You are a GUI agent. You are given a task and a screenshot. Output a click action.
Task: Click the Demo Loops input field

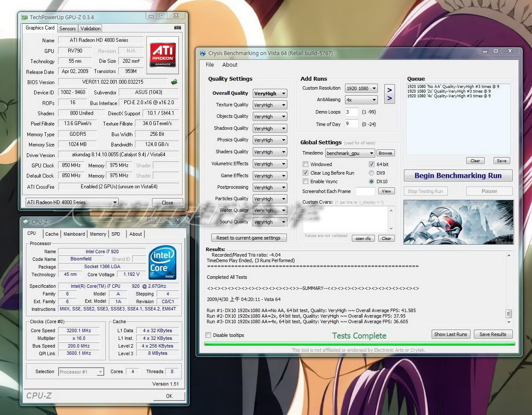(x=351, y=112)
